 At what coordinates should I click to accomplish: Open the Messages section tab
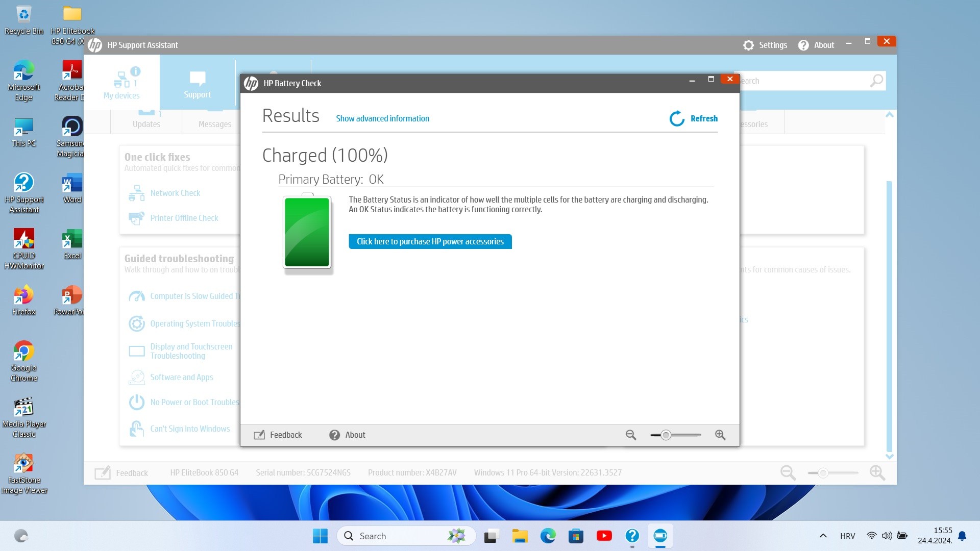[215, 122]
